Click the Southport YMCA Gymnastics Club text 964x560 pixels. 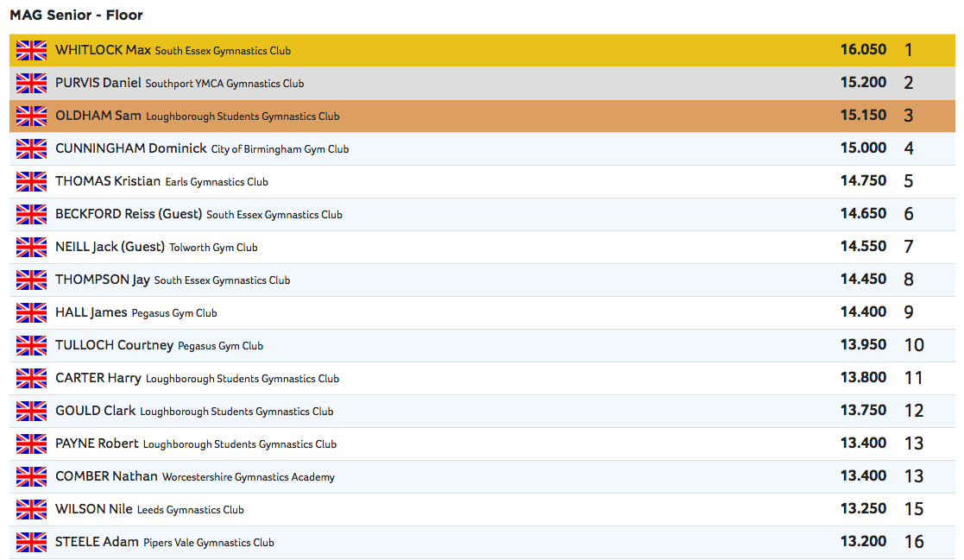[224, 84]
